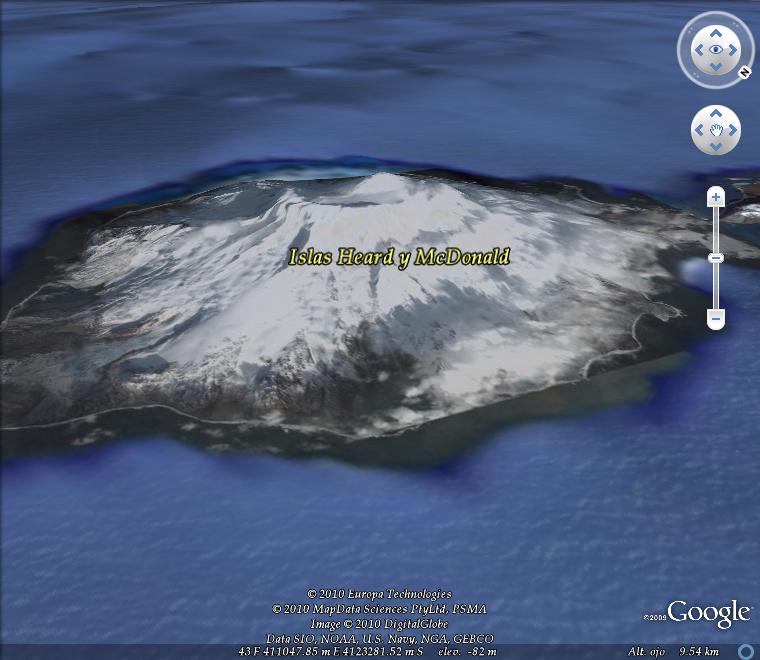The height and width of the screenshot is (660, 760).
Task: Pan left using the hand joystick arrow
Action: pos(699,130)
